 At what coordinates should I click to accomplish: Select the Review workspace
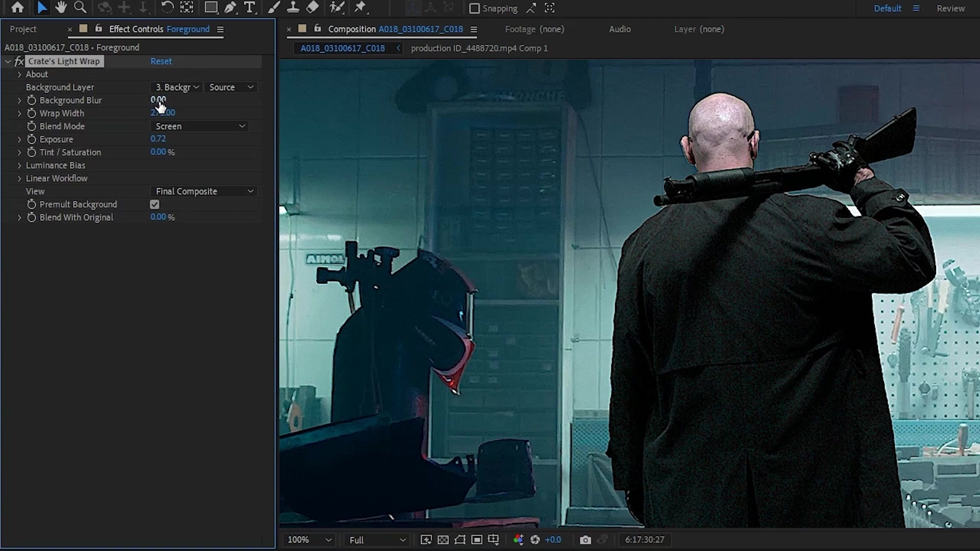tap(950, 8)
